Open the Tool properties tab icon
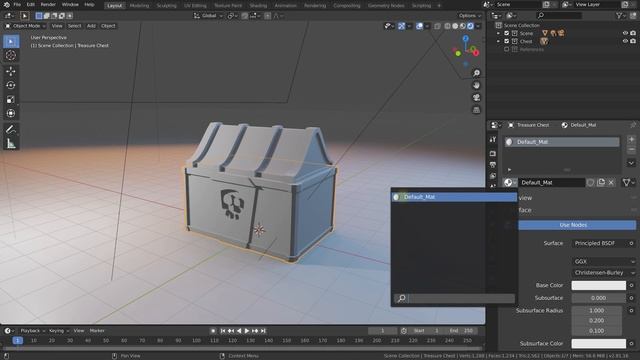640x360 pixels. 493,140
